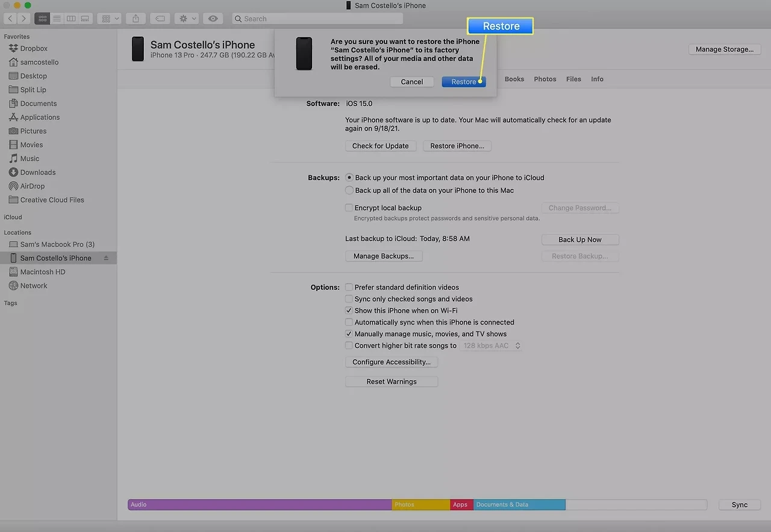
Task: Open the Action gear dropdown menu
Action: pyautogui.click(x=186, y=19)
